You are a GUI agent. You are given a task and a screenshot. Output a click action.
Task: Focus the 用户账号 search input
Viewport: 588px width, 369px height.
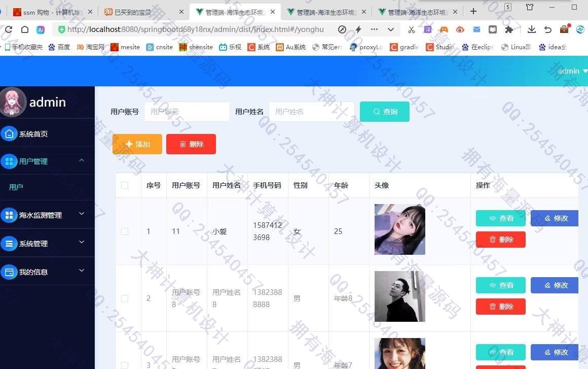click(x=187, y=112)
